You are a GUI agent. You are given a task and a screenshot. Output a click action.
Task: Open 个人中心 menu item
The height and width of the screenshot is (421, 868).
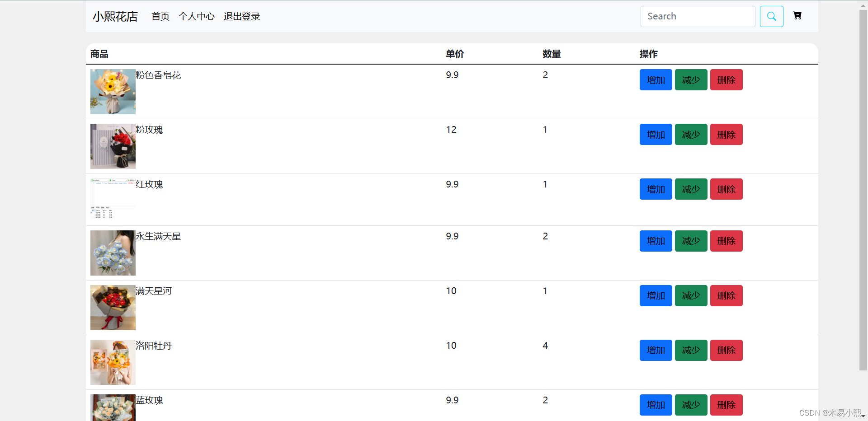click(x=197, y=16)
